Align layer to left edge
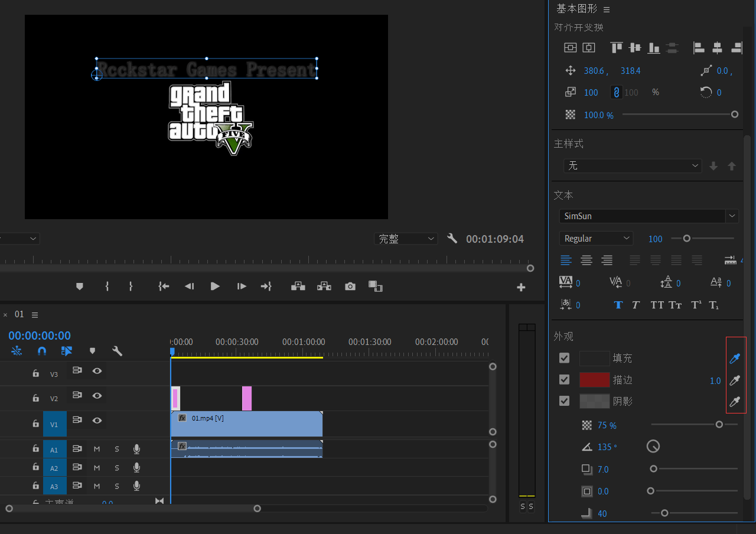Image resolution: width=756 pixels, height=534 pixels. pos(699,48)
